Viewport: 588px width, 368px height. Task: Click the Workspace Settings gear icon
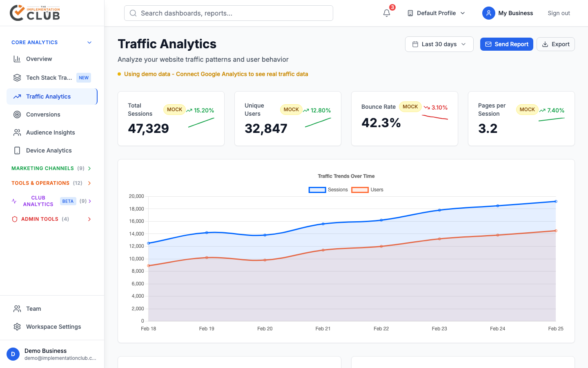pyautogui.click(x=17, y=327)
